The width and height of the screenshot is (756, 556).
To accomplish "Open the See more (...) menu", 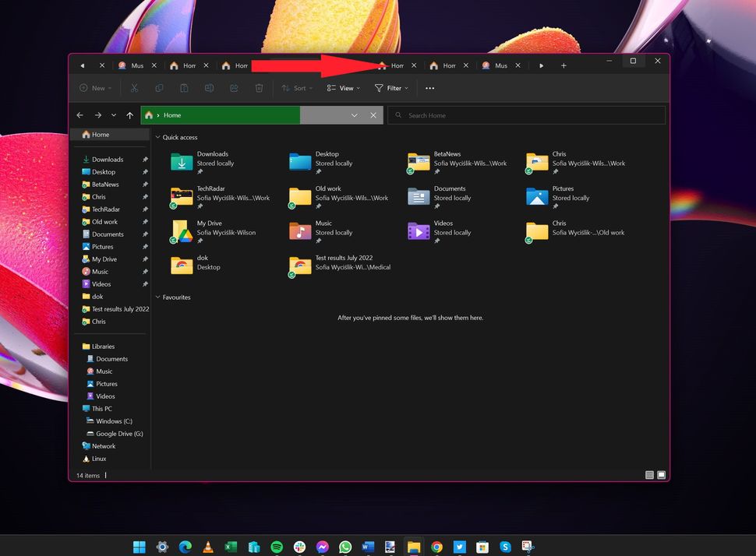I will tap(429, 88).
